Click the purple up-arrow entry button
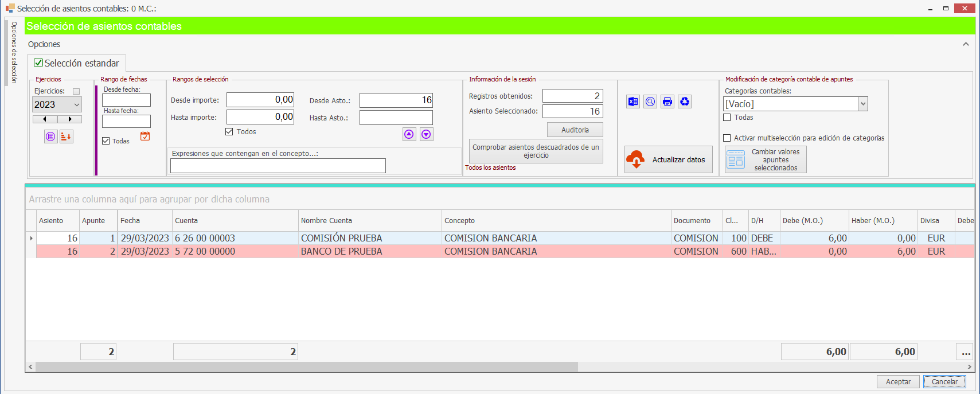 [x=409, y=134]
